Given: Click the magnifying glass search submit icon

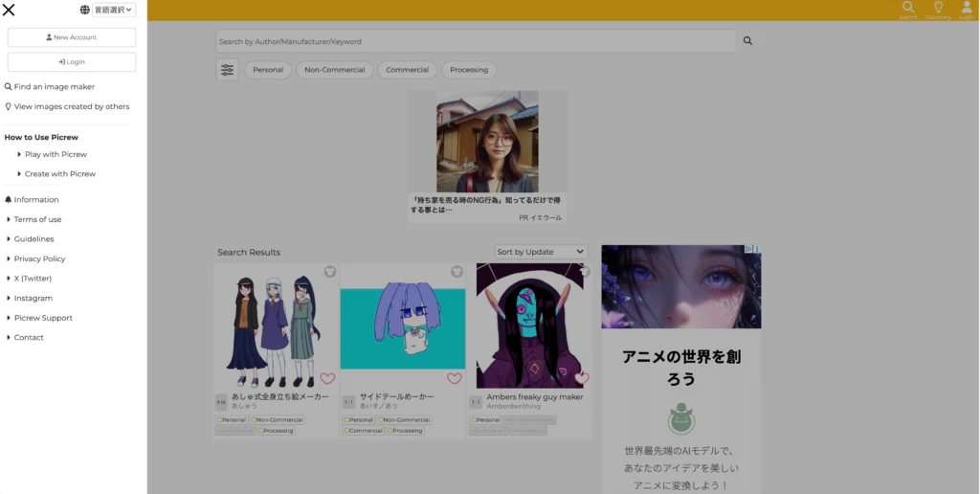Looking at the screenshot, I should (747, 41).
